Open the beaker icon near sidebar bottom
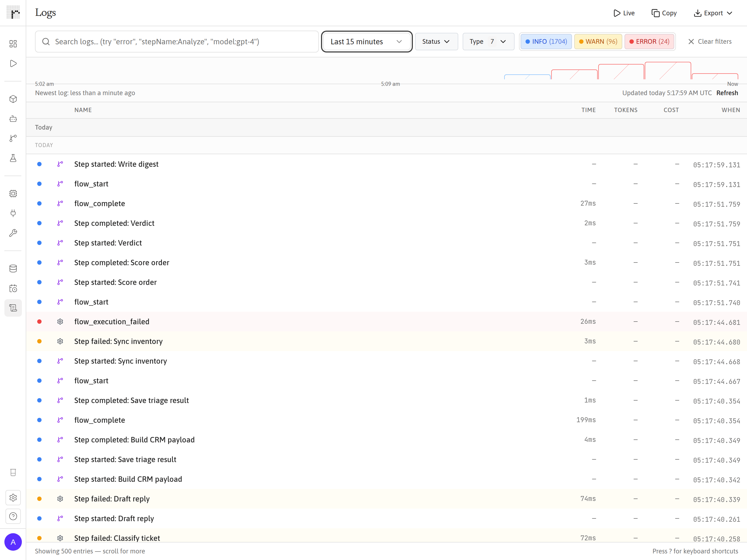This screenshot has height=560, width=747. 13,472
